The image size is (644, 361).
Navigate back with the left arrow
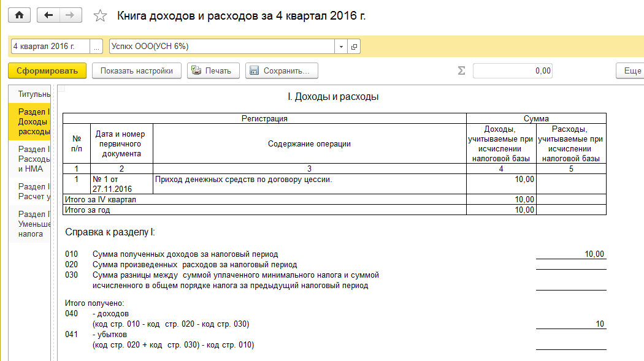[48, 15]
